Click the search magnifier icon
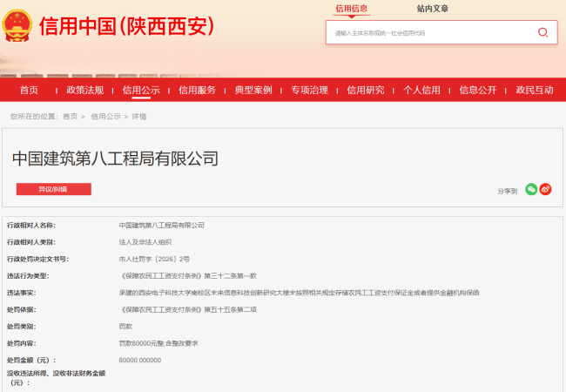 click(x=542, y=32)
